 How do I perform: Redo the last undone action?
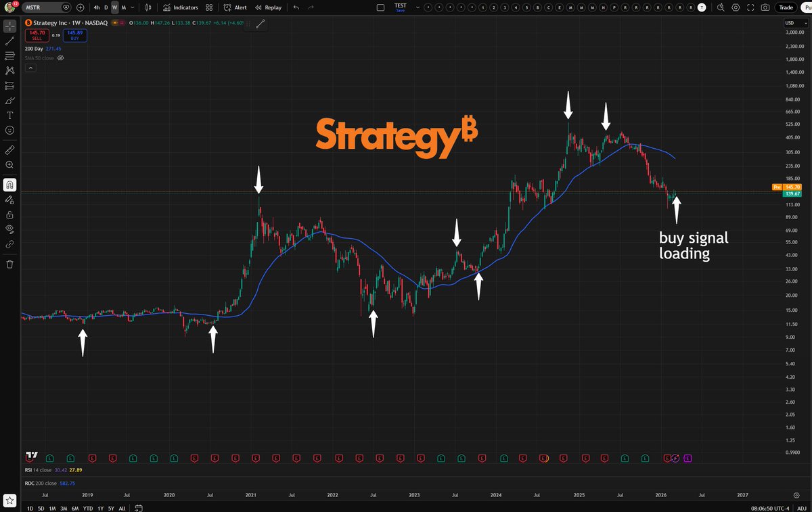(311, 7)
